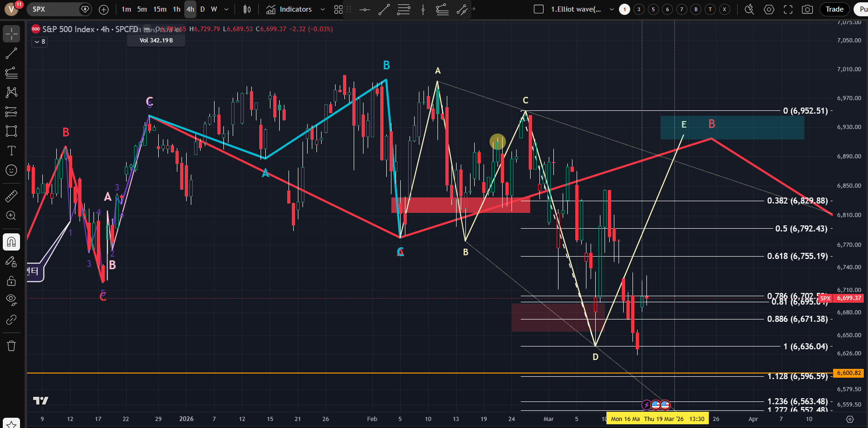Select the ruler measure tool
The image size is (868, 428).
point(11,196)
